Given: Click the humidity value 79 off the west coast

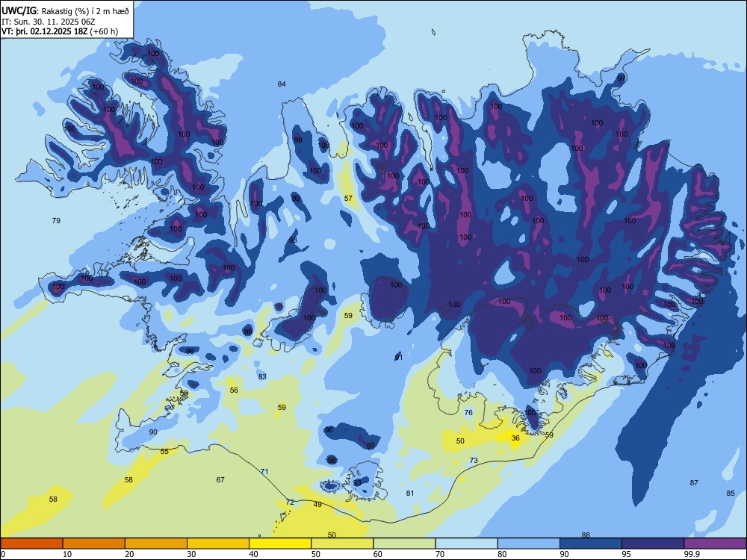Looking at the screenshot, I should point(56,220).
